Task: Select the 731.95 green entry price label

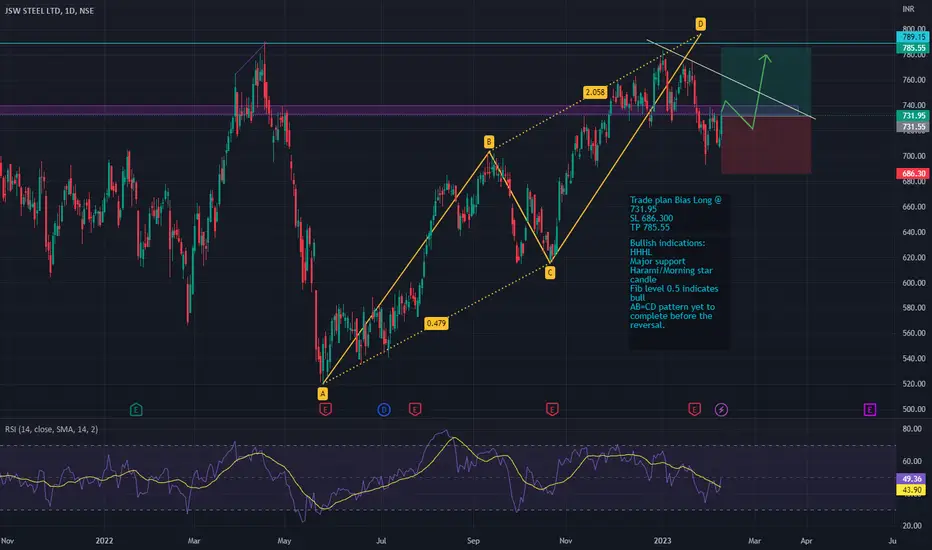Action: (x=914, y=115)
